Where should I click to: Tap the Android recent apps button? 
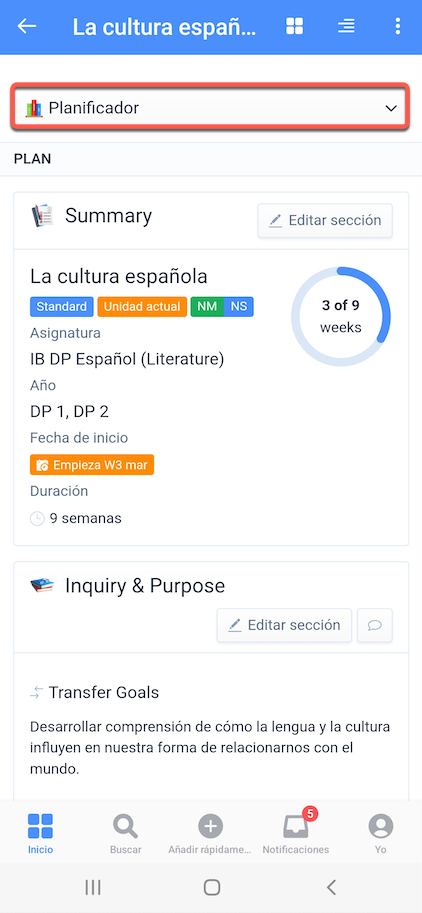[93, 887]
